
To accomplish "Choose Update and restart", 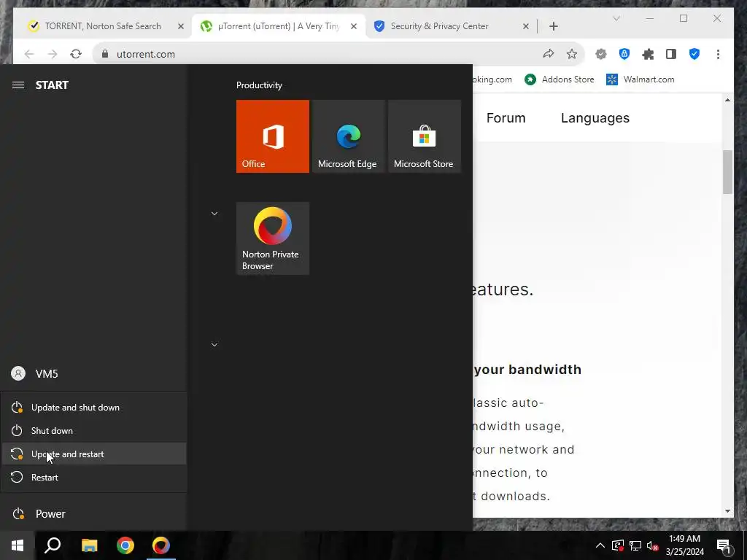I will pos(94,454).
